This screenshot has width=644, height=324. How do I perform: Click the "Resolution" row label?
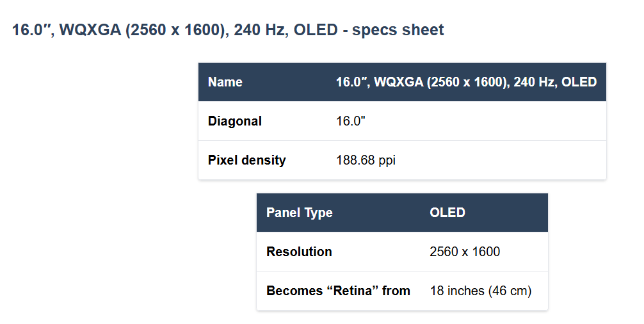[299, 252]
